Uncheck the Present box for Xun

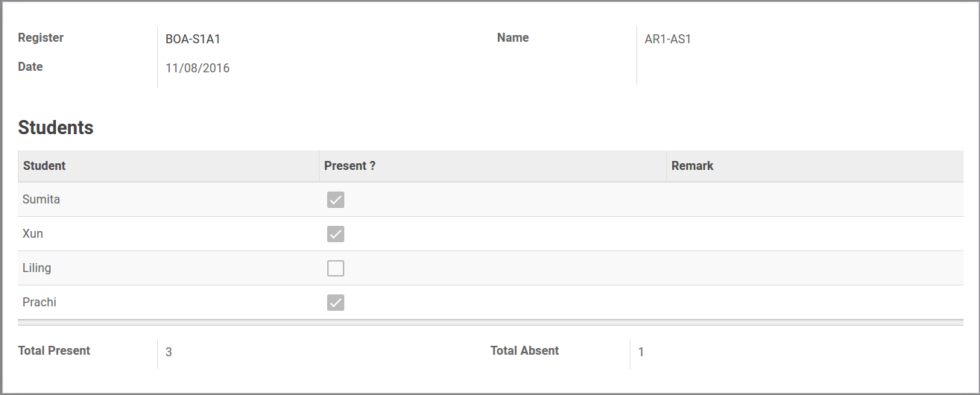pos(335,234)
